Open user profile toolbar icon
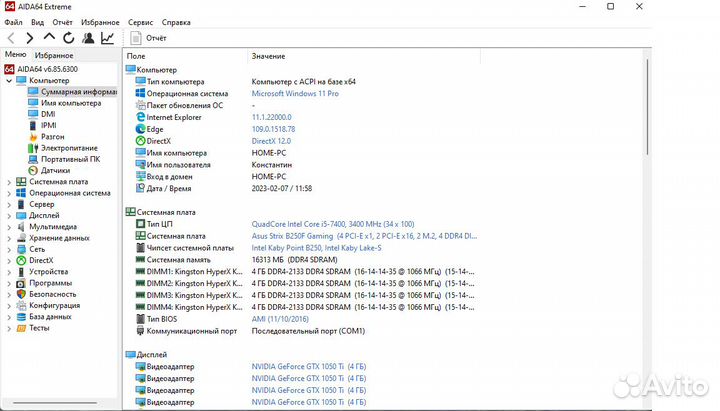720x411 pixels. pos(88,38)
